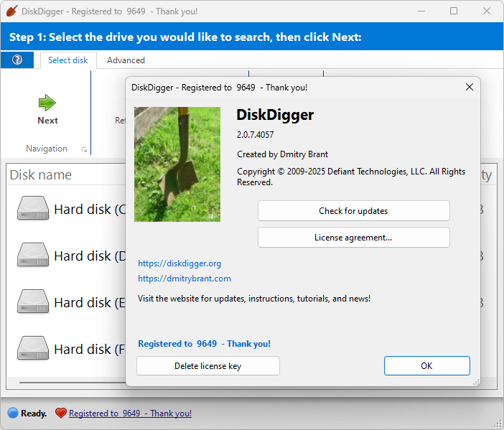Viewport: 504px width, 430px height.
Task: Maximize the main DiskDigger window
Action: pyautogui.click(x=454, y=11)
